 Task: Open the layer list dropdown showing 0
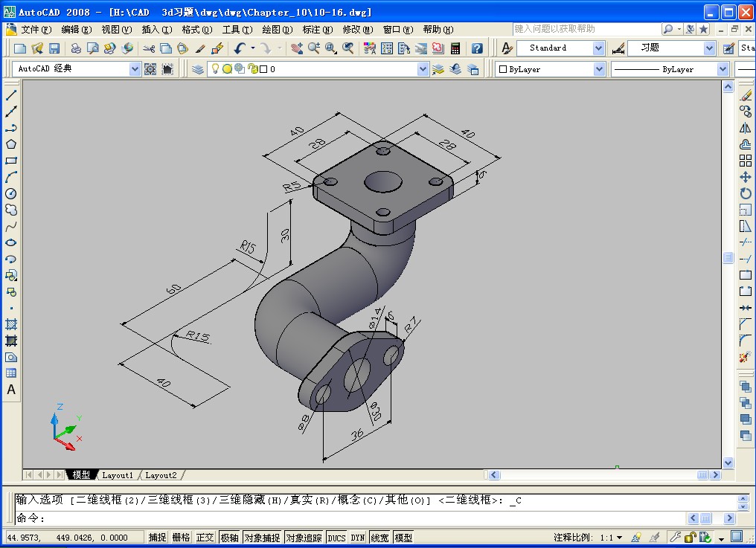click(x=423, y=69)
